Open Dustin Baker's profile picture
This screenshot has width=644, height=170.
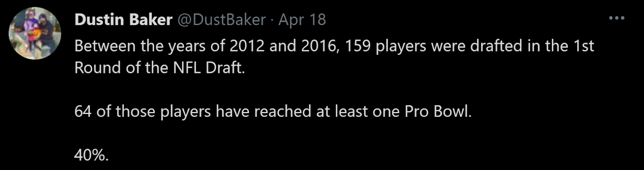click(x=35, y=33)
